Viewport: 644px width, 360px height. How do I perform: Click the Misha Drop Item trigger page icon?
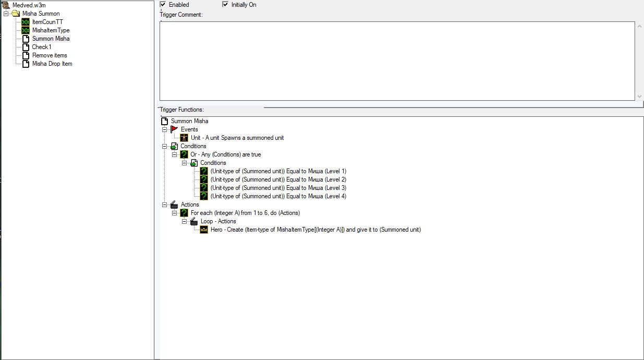pyautogui.click(x=26, y=64)
